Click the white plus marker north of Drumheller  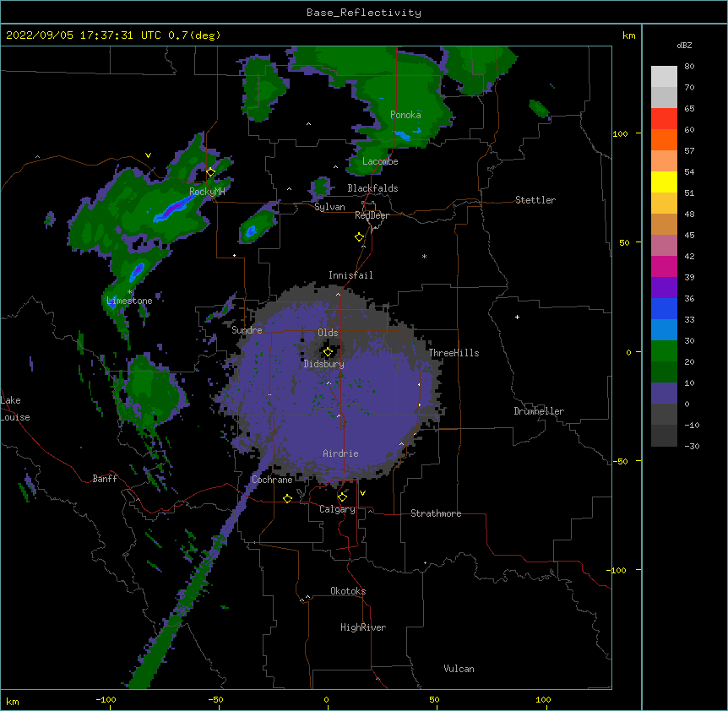[517, 317]
